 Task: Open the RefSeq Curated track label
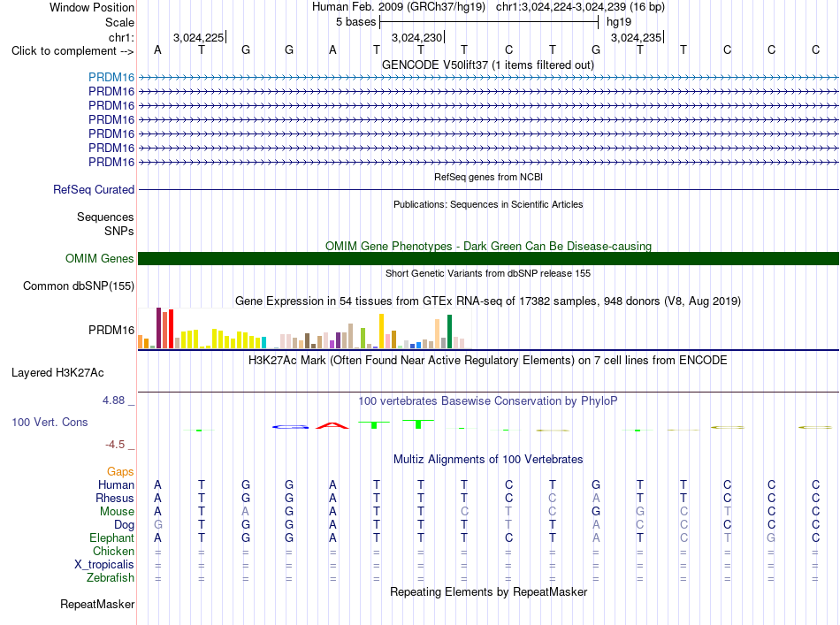tap(94, 189)
